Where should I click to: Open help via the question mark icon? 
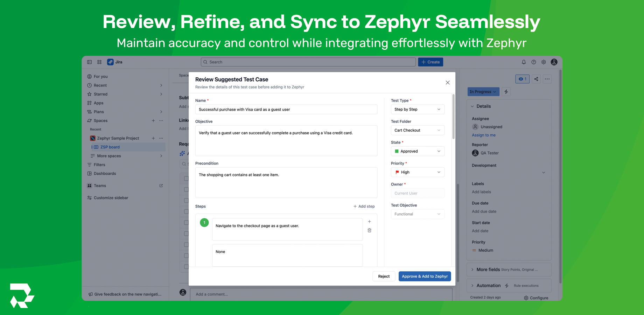(533, 62)
